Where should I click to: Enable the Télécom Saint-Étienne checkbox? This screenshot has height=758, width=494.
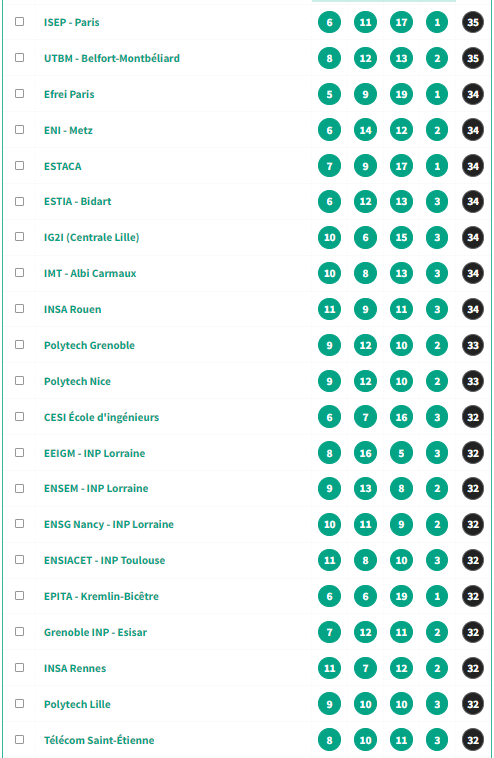[19, 740]
